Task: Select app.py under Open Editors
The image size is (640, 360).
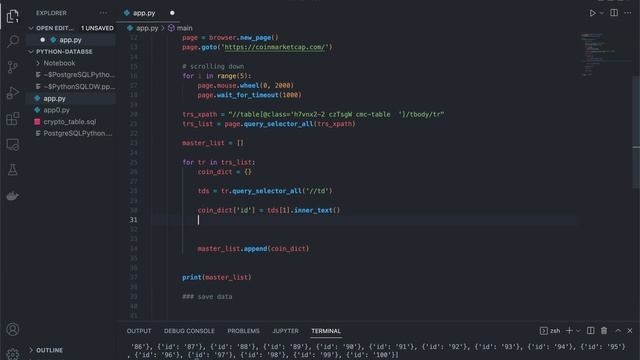Action: [70, 40]
